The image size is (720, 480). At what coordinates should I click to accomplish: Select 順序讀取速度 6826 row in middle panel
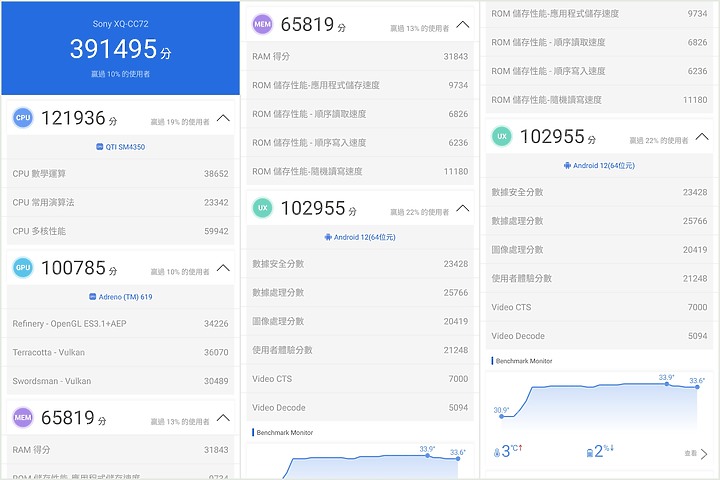pyautogui.click(x=360, y=114)
